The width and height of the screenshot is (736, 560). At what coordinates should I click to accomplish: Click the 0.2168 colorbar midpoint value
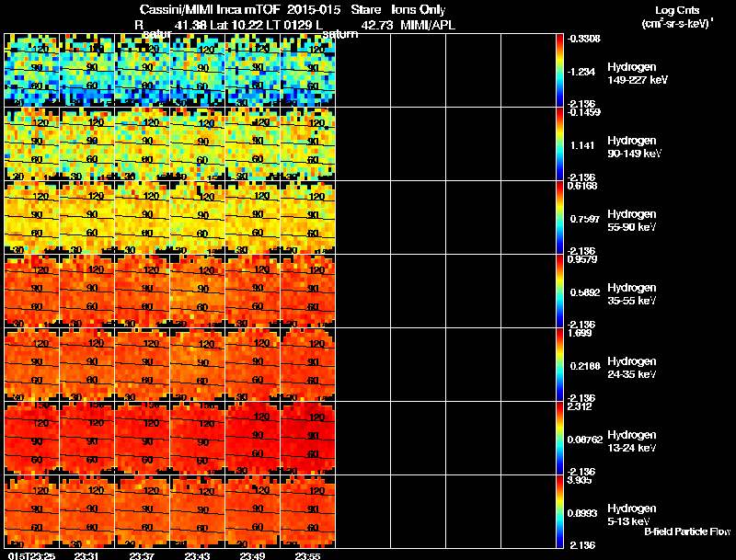click(x=585, y=366)
